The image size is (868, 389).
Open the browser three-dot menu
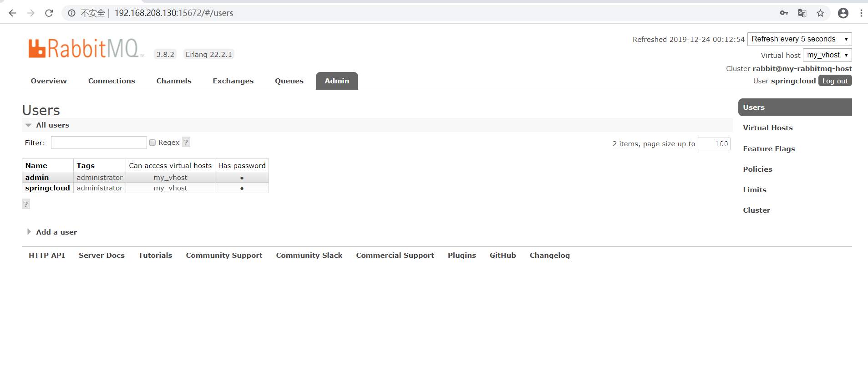tap(861, 13)
